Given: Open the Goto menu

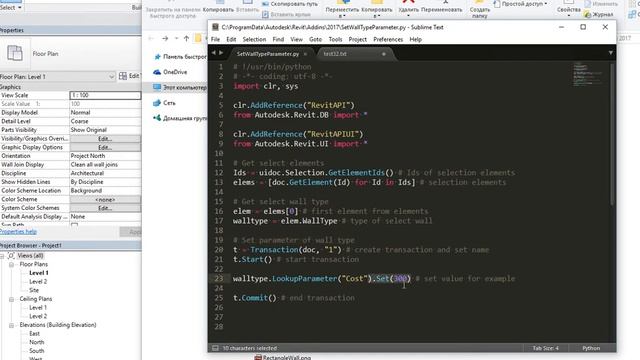Looking at the screenshot, I should pos(315,40).
